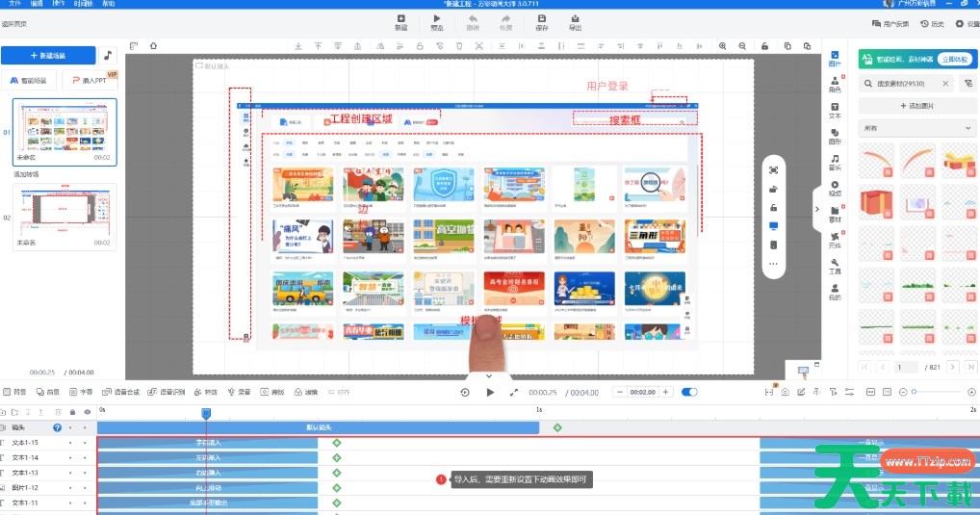The image size is (980, 515).
Task: Open the filter options next to the search box
Action: (x=967, y=84)
